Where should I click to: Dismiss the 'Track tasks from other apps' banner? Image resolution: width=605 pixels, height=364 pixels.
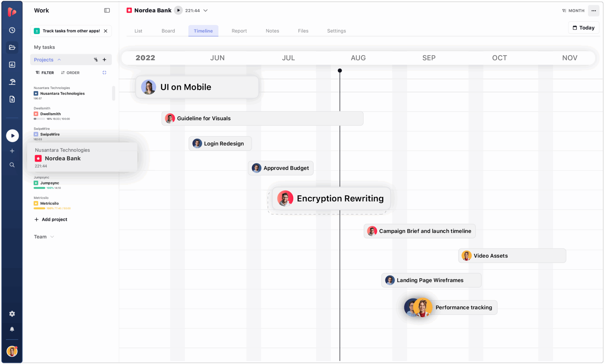[105, 31]
